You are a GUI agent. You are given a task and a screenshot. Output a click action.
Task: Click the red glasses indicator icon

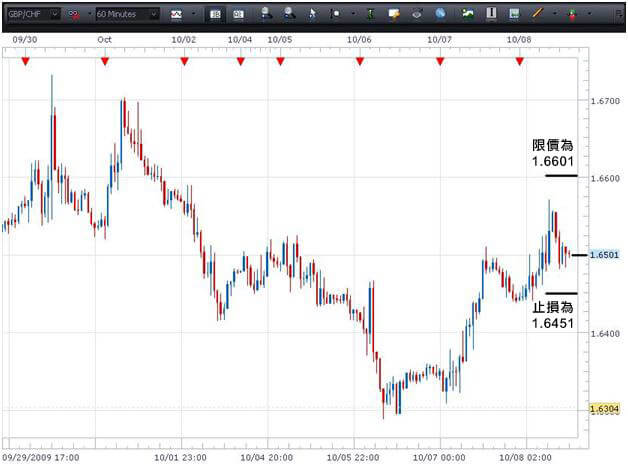coord(75,15)
